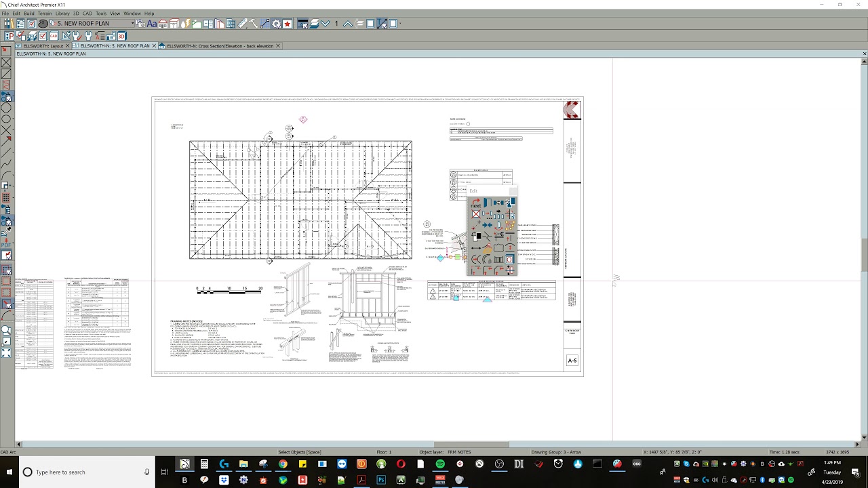Click the lightning bolt electrical tool icon
The image size is (868, 488).
point(185,24)
